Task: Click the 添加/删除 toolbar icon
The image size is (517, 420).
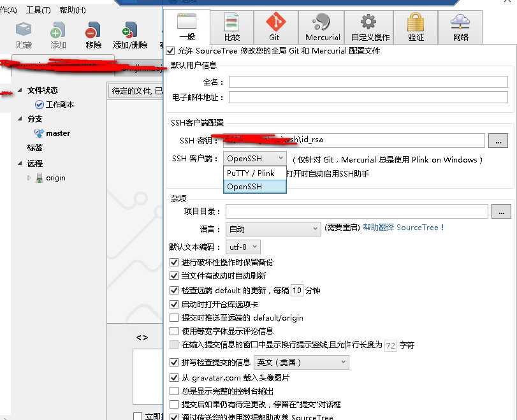Action: [130, 35]
